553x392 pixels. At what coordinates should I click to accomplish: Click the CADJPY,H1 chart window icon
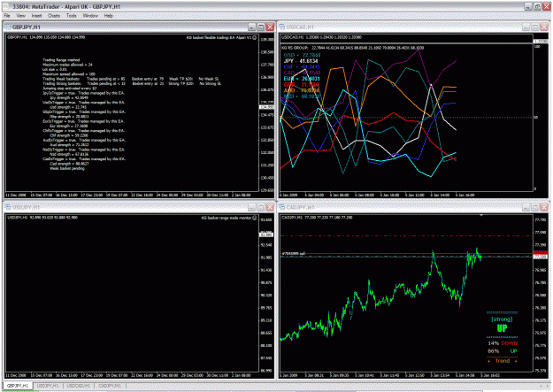(282, 207)
